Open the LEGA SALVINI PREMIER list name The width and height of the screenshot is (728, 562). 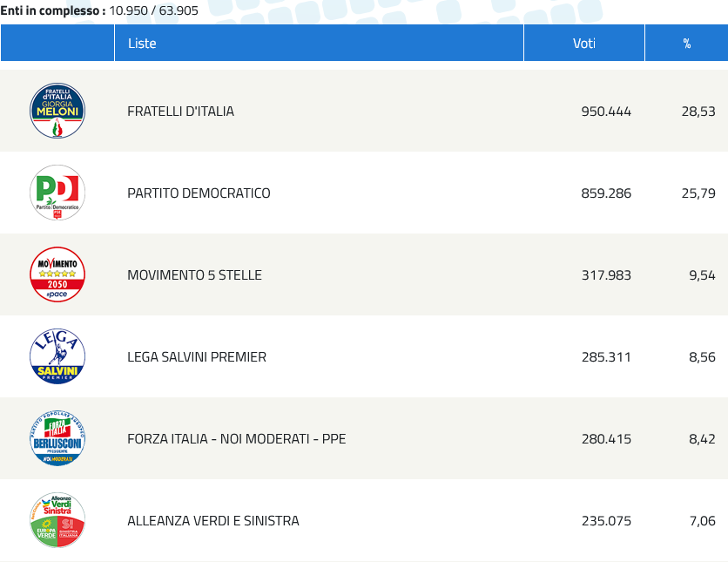197,356
